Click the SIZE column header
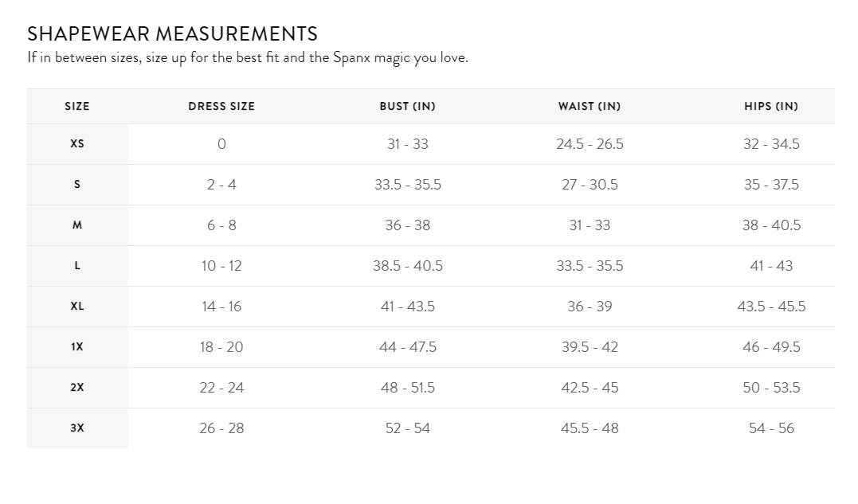The width and height of the screenshot is (858, 504). coord(77,106)
